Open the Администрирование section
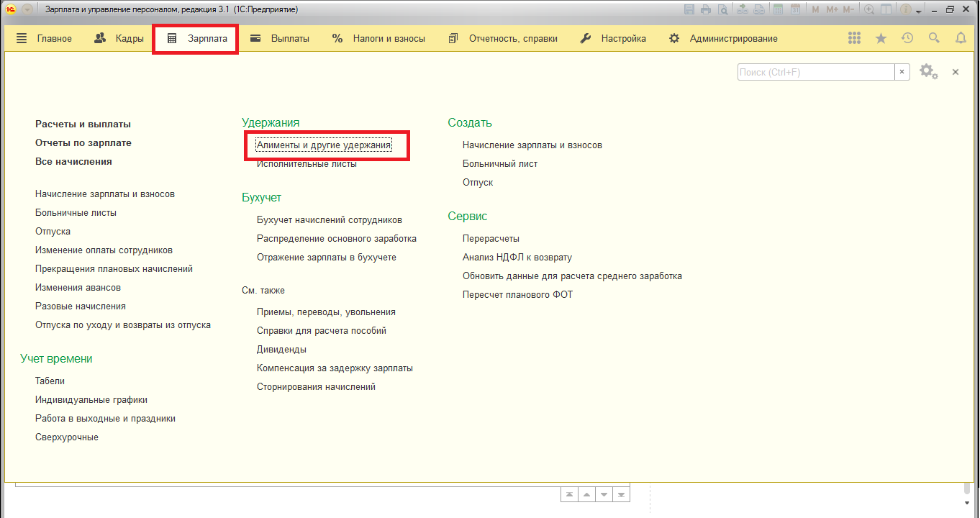The width and height of the screenshot is (980, 518). point(723,38)
